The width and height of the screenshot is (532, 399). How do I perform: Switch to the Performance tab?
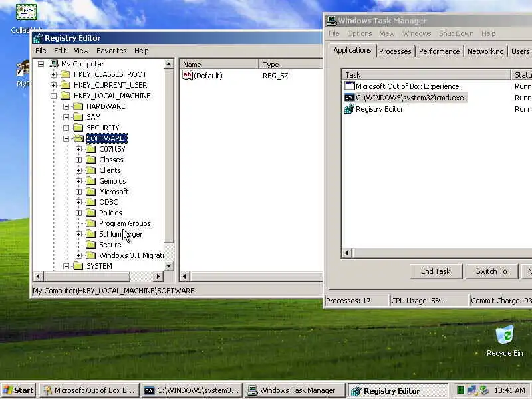pyautogui.click(x=439, y=51)
